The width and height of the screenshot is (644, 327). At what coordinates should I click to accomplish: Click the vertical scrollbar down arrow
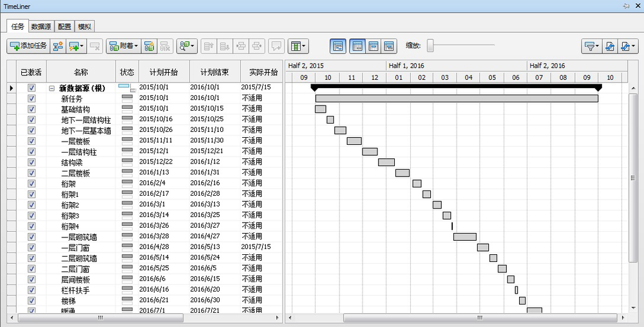[x=633, y=308]
